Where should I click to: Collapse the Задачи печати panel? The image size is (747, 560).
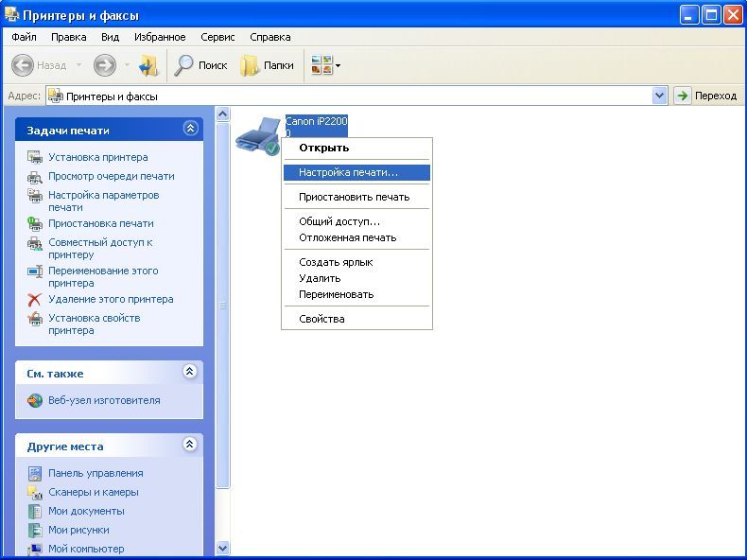click(190, 130)
